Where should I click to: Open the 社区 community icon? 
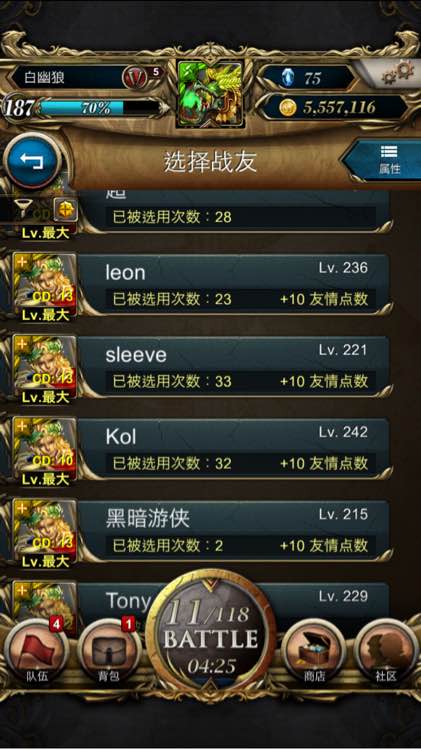click(x=386, y=653)
